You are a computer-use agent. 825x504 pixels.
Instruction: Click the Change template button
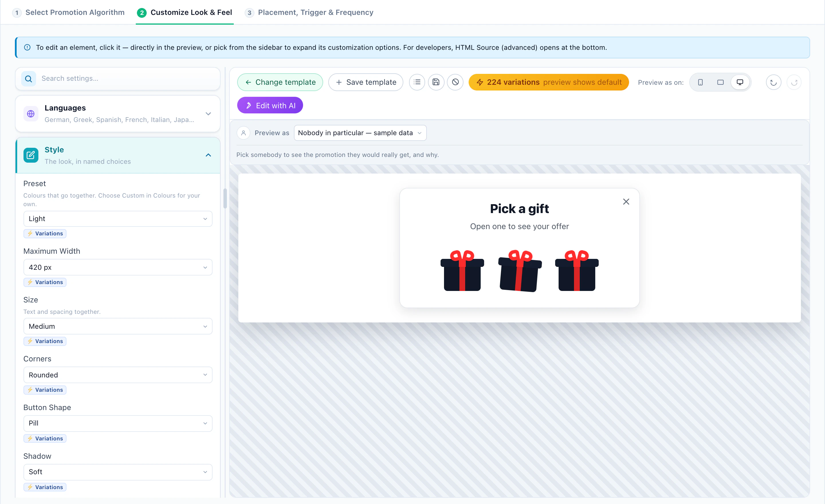[280, 82]
